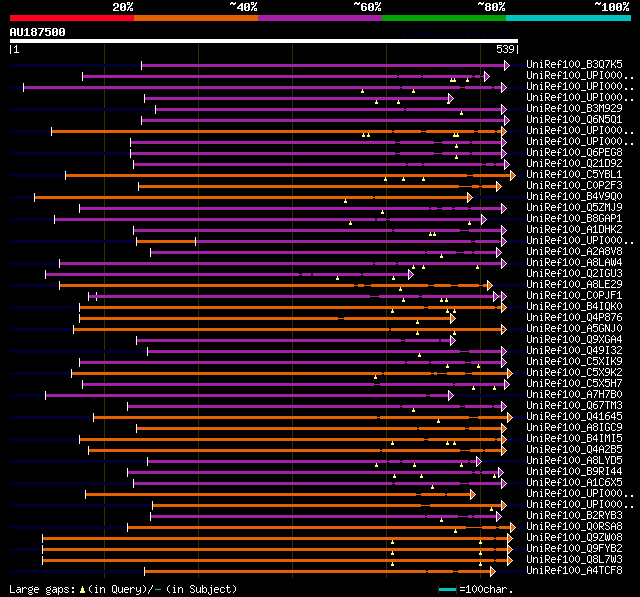Select the UniRef100_A1DHK2 label
The height and width of the screenshot is (597, 640).
pos(574,229)
